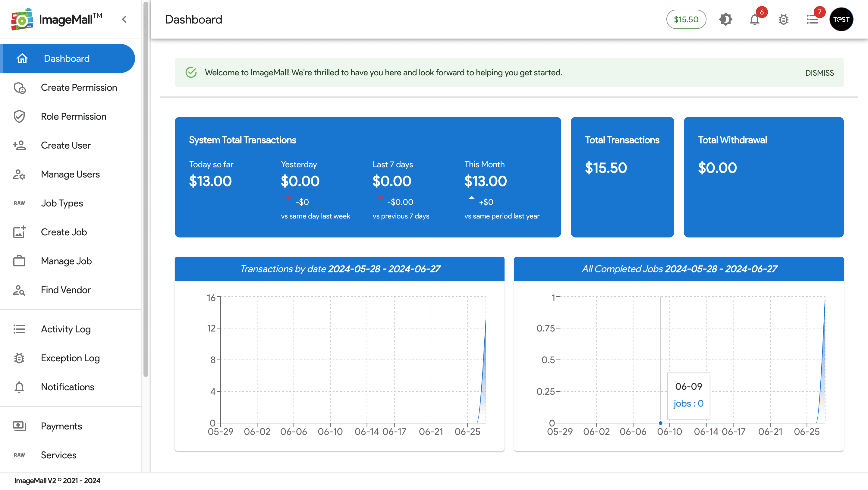Open Create Permission from sidebar
This screenshot has height=490, width=868.
pyautogui.click(x=79, y=88)
